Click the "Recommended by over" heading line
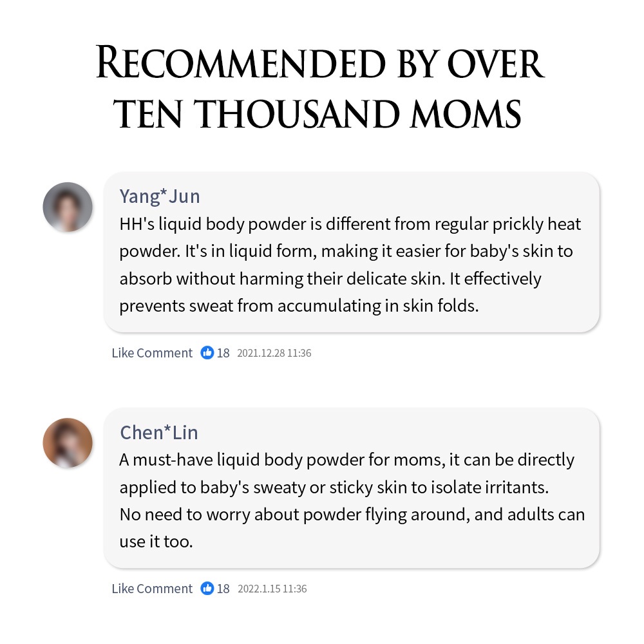The width and height of the screenshot is (644, 644). pos(320,64)
